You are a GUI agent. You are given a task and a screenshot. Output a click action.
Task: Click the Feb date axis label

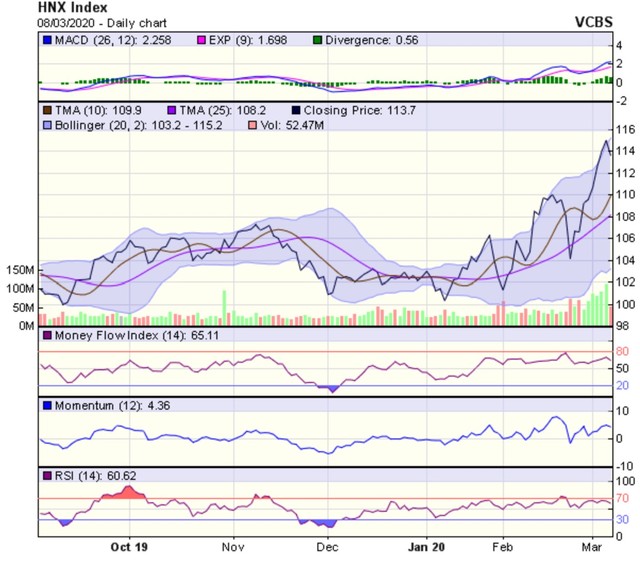(504, 547)
